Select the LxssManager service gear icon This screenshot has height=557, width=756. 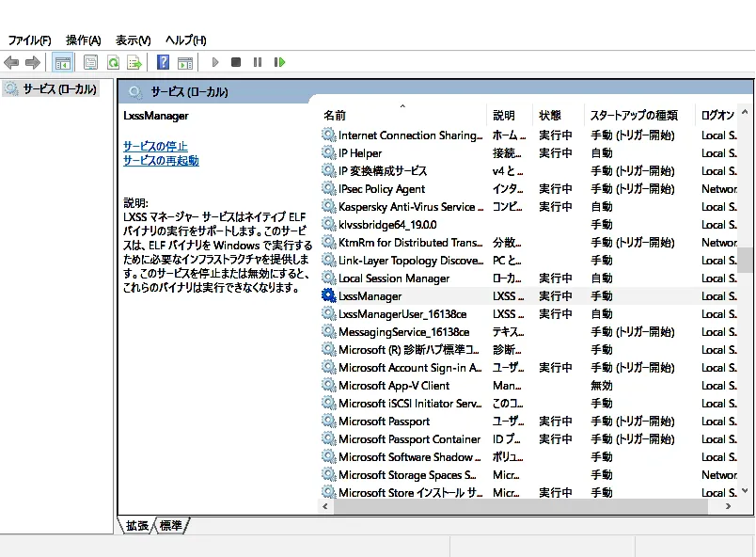click(x=328, y=295)
